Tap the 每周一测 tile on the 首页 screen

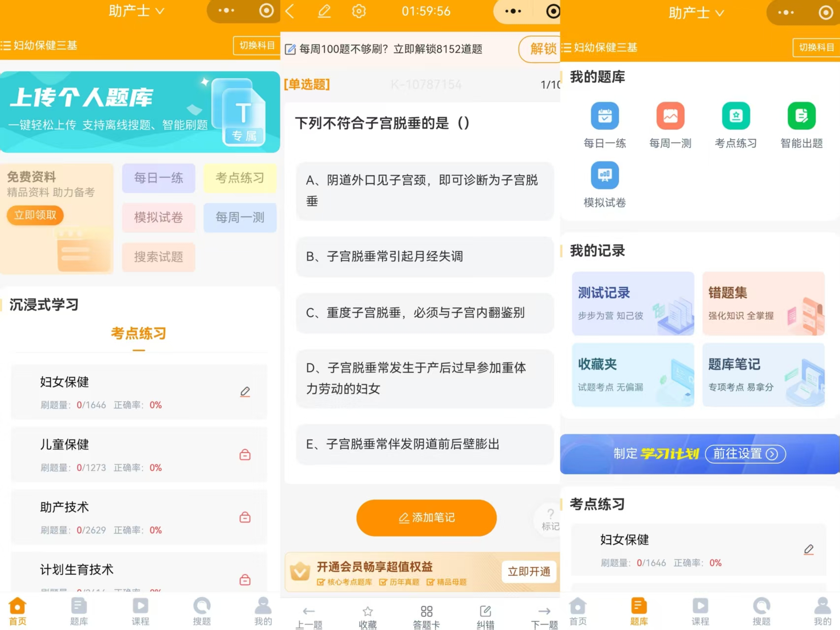pyautogui.click(x=240, y=217)
